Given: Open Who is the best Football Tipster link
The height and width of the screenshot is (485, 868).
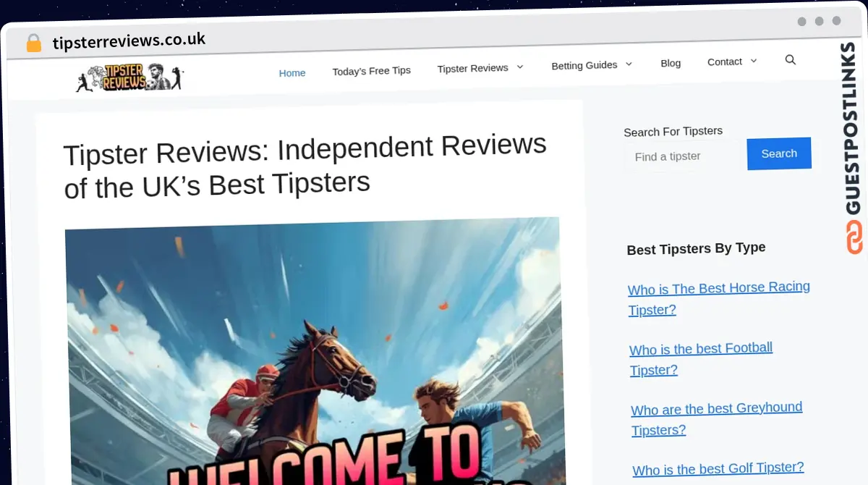Looking at the screenshot, I should click(x=702, y=359).
